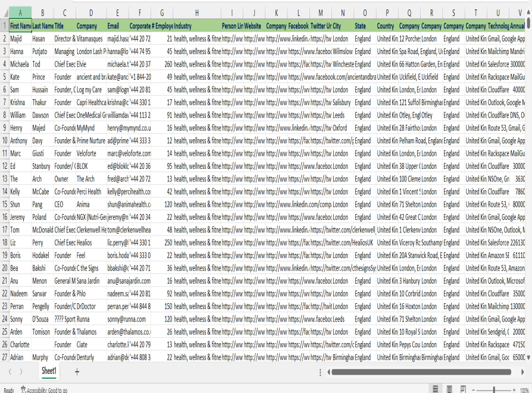This screenshot has height=393, width=532.
Task: Open zoom dialog via 100% label
Action: (x=525, y=389)
